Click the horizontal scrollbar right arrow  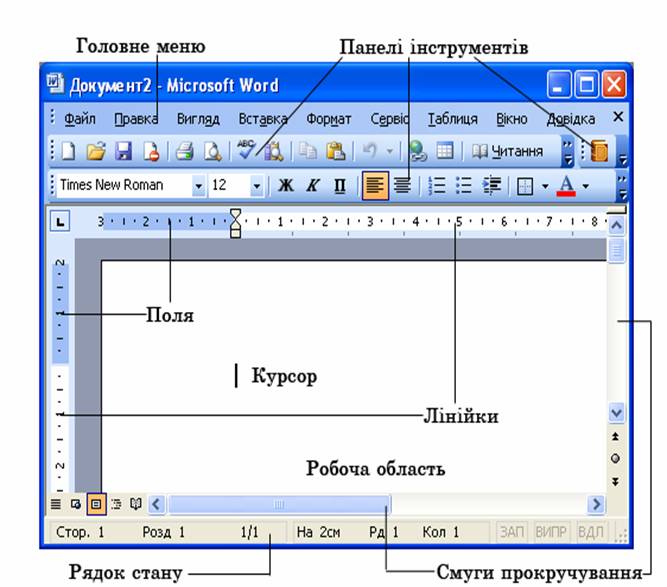596,504
